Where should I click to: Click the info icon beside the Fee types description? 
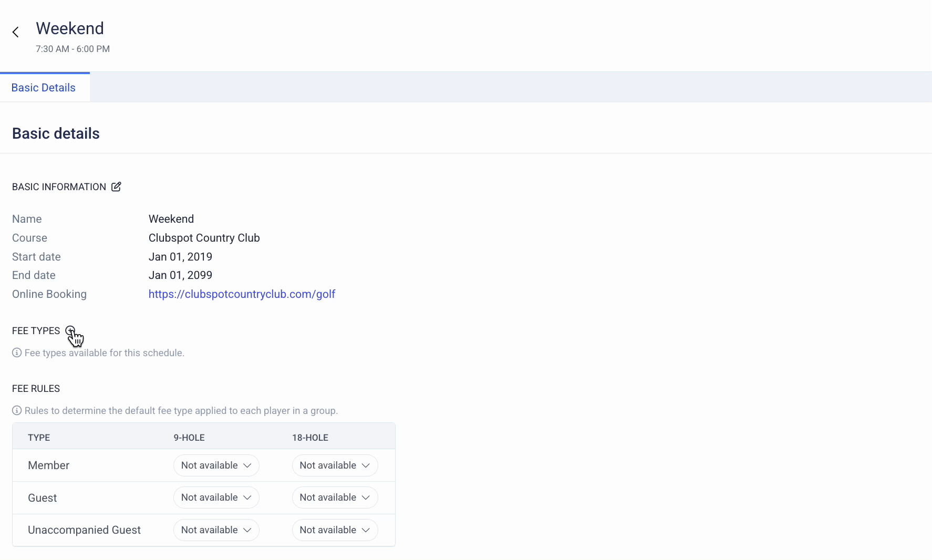point(17,352)
